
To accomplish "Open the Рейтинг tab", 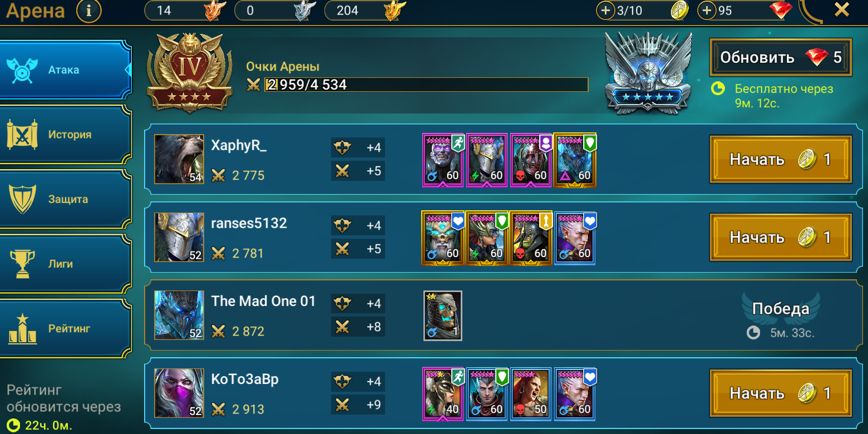I will point(66,328).
